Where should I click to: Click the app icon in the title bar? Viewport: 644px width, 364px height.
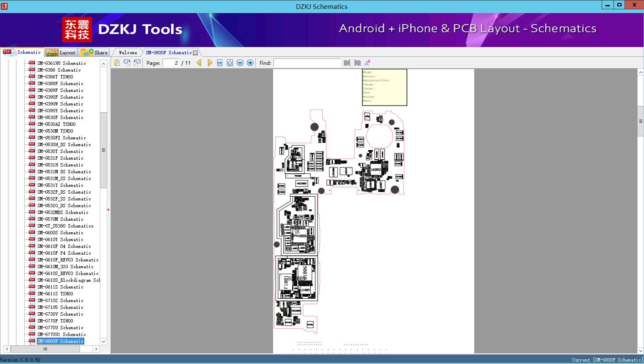click(x=4, y=6)
